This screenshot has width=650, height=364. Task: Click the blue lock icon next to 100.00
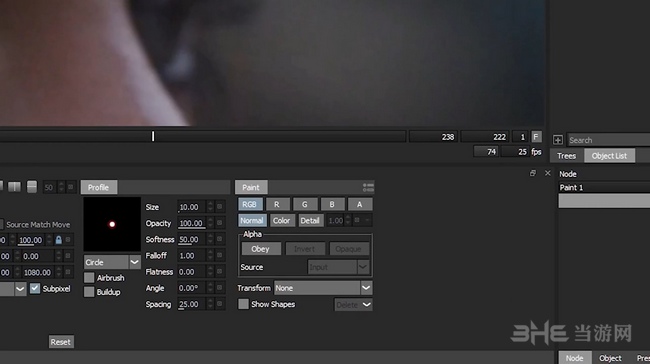[x=58, y=240]
